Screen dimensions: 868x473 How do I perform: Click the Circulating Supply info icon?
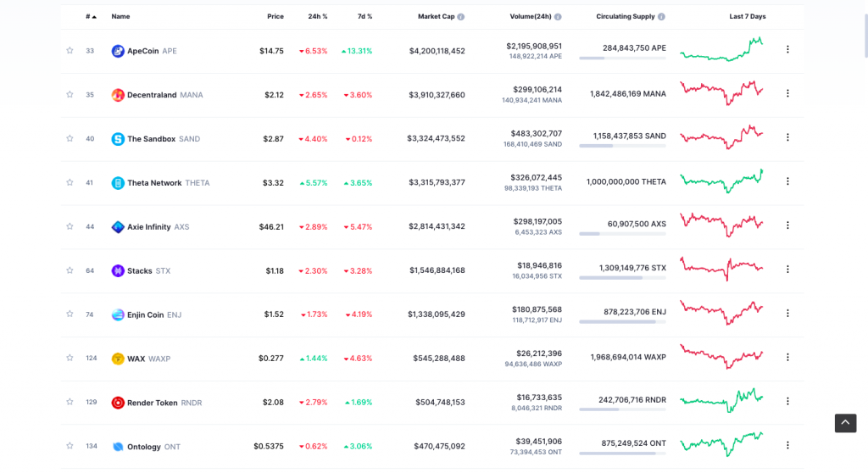[661, 17]
